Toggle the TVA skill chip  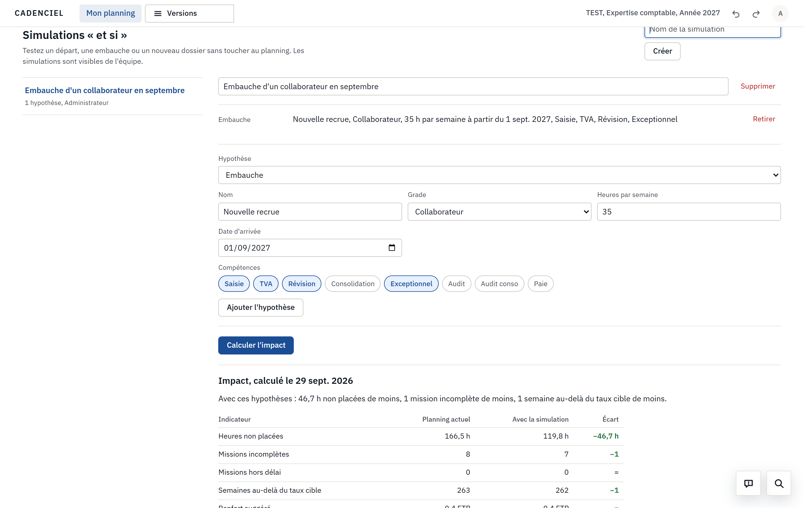(x=266, y=284)
